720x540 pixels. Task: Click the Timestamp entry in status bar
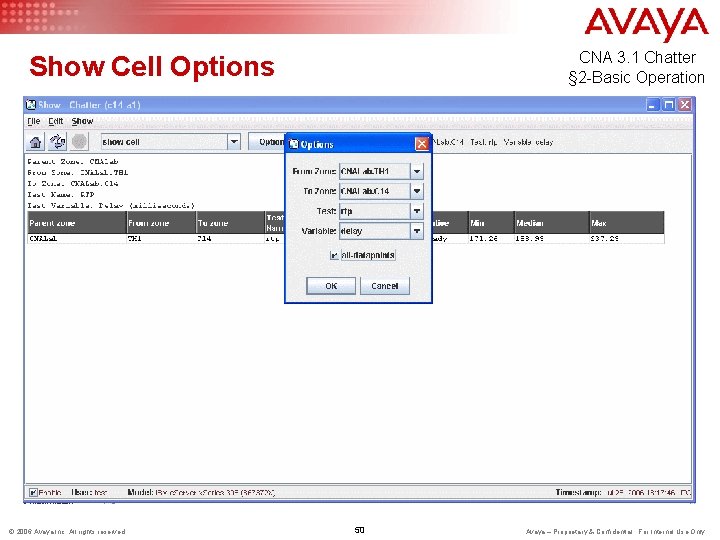(623, 492)
